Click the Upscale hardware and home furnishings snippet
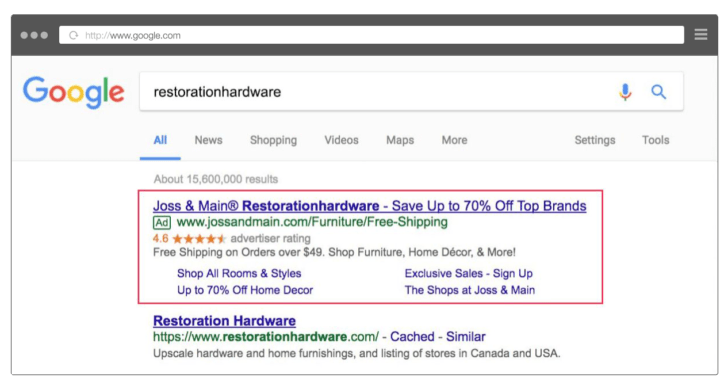This screenshot has width=728, height=386. [357, 353]
